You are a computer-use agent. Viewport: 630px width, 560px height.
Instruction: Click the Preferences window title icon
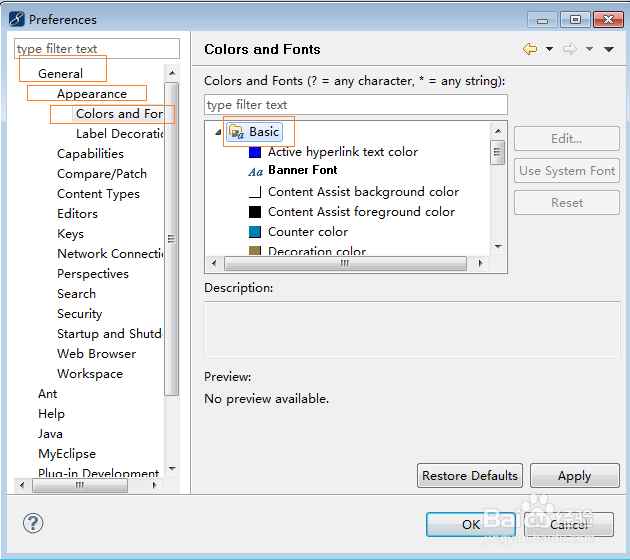(16, 19)
